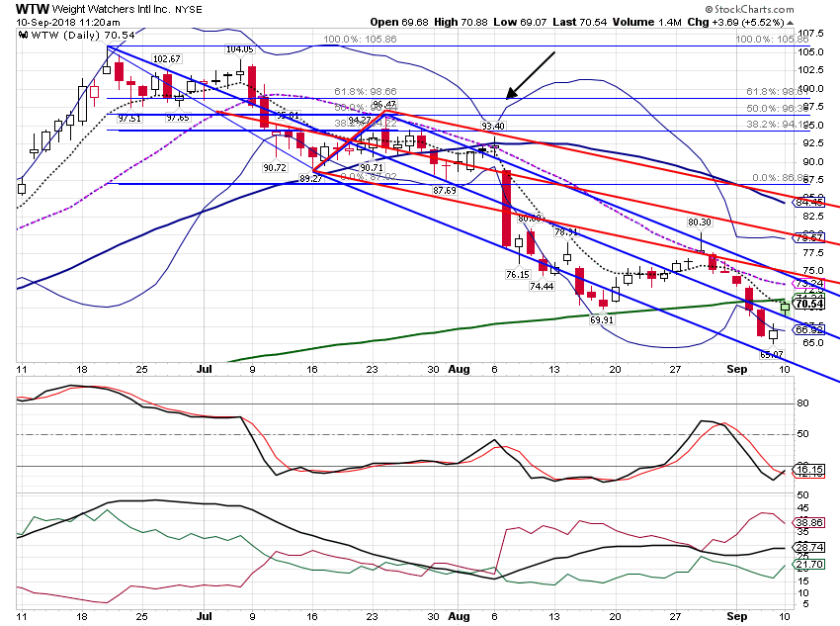Image resolution: width=840 pixels, height=626 pixels.
Task: Click the WTW (Daily) 70.54 legend text
Action: tap(83, 36)
